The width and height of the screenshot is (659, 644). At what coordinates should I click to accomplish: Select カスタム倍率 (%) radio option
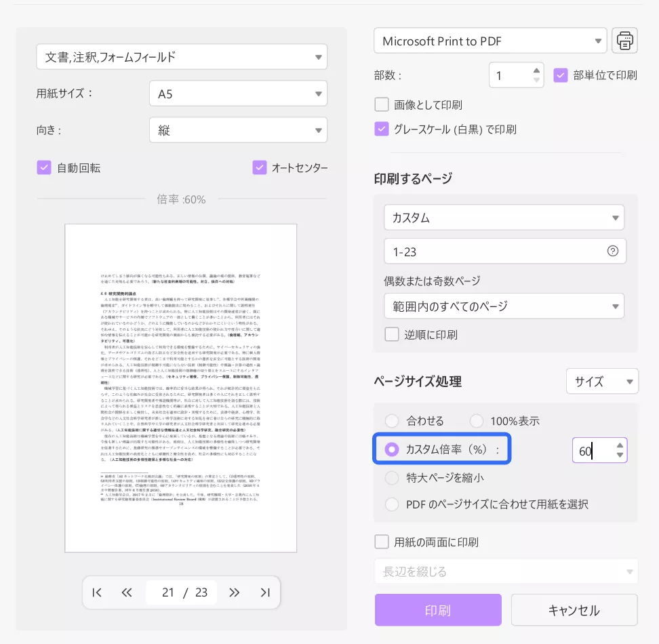[392, 449]
